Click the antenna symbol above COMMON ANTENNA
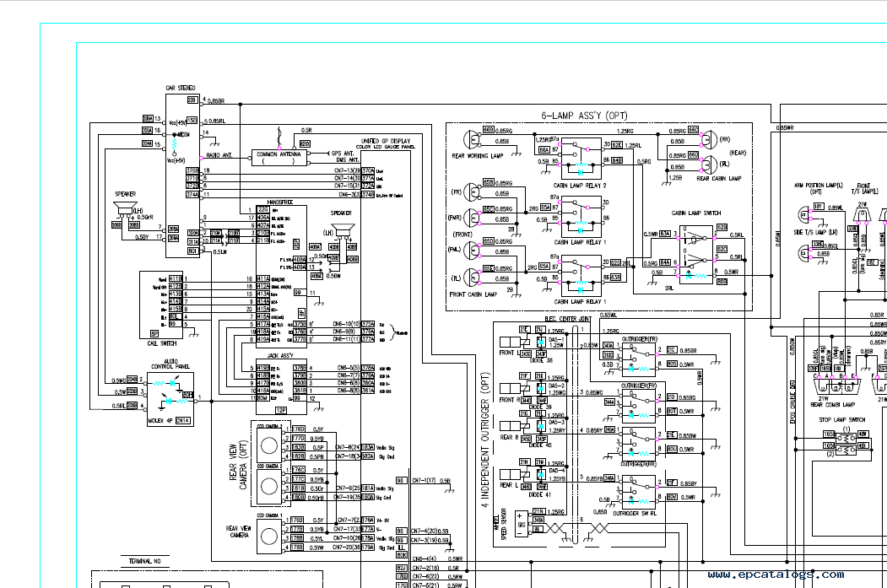The width and height of the screenshot is (887, 588). pos(279,137)
